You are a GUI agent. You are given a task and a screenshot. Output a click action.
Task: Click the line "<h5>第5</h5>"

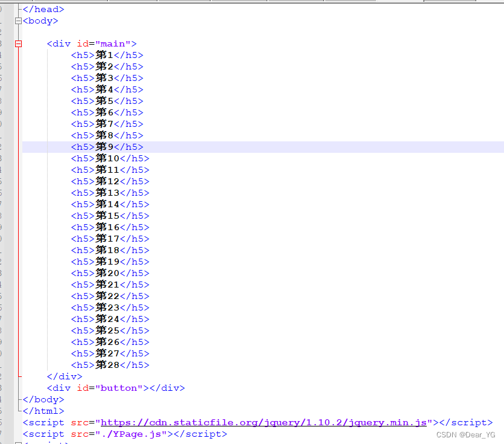tap(107, 101)
